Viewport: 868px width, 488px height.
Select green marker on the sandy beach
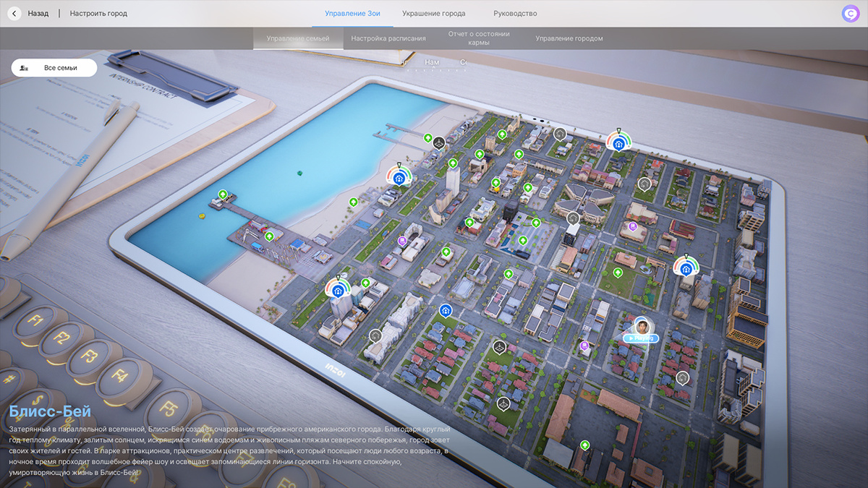354,202
